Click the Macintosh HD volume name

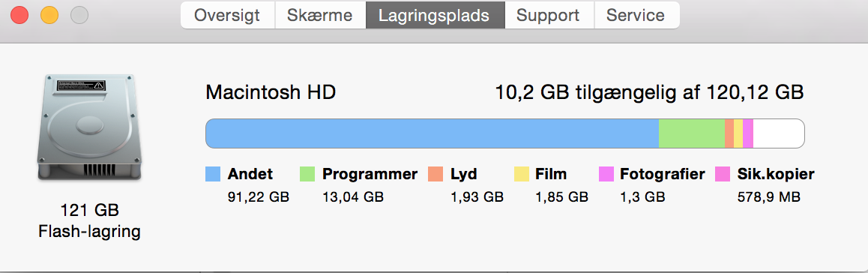271,92
